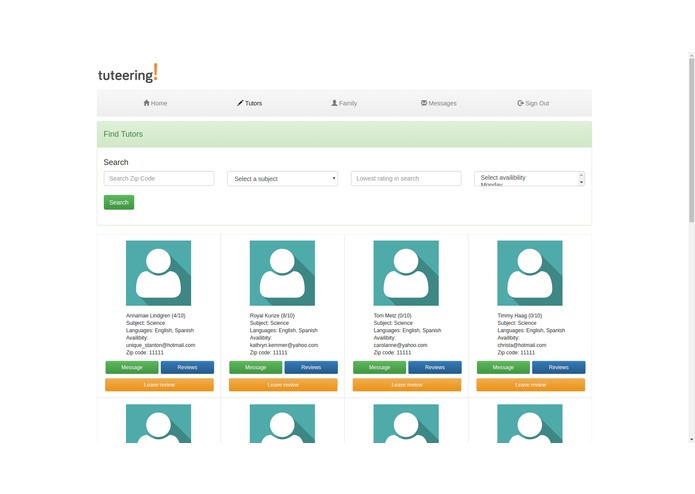Click Royal Kunze's avatar picture
Image resolution: width=695 pixels, height=494 pixels.
pyautogui.click(x=282, y=273)
